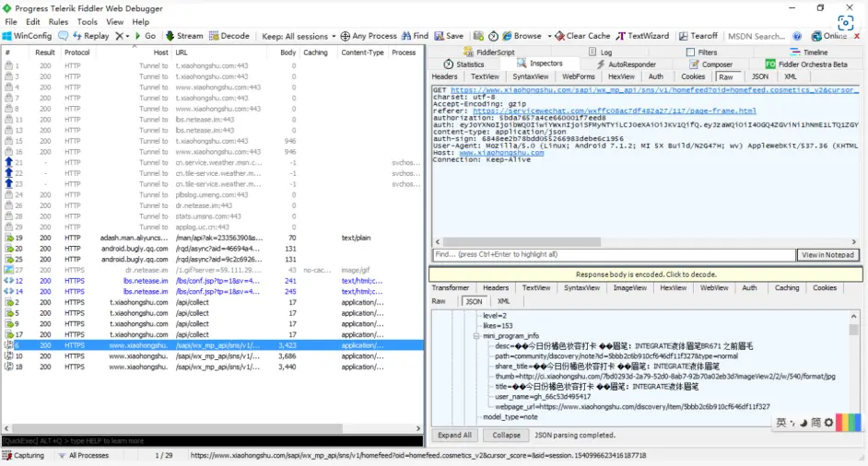Click the camera screenshot toolbar icon
Image resolution: width=868 pixels, height=466 pixels.
click(478, 36)
